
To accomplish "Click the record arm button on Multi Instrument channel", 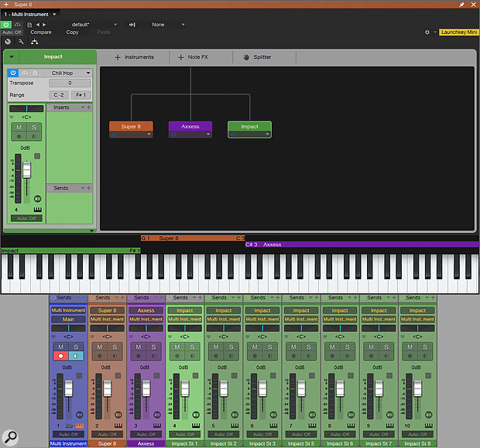I will click(60, 357).
